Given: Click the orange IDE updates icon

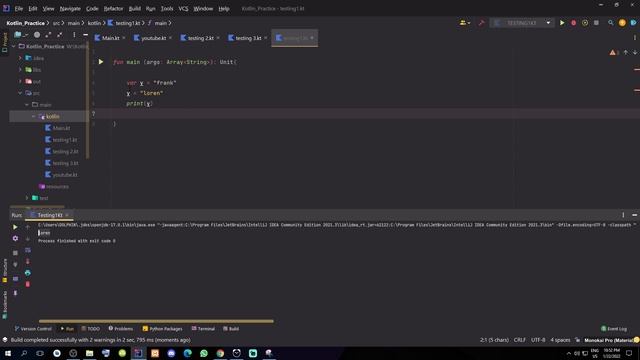Looking at the screenshot, I should point(622,23).
